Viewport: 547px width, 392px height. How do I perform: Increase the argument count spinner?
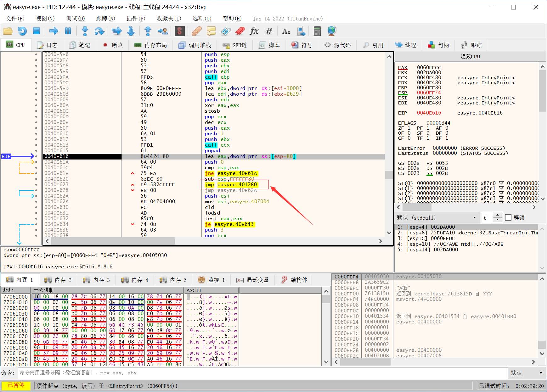click(x=497, y=215)
